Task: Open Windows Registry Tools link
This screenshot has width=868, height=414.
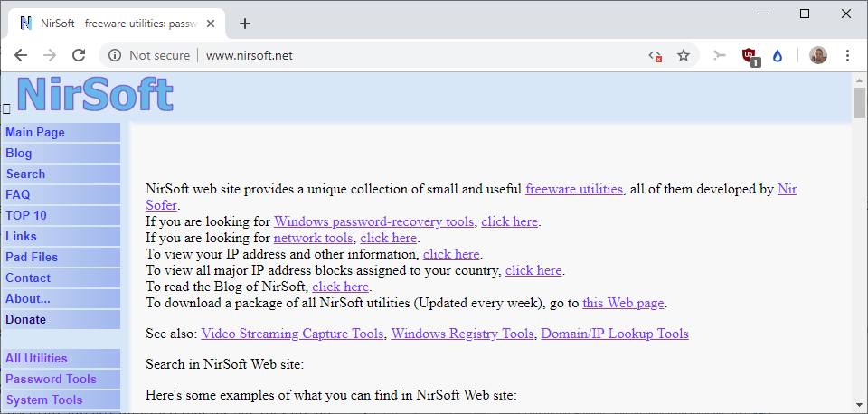Action: tap(462, 334)
